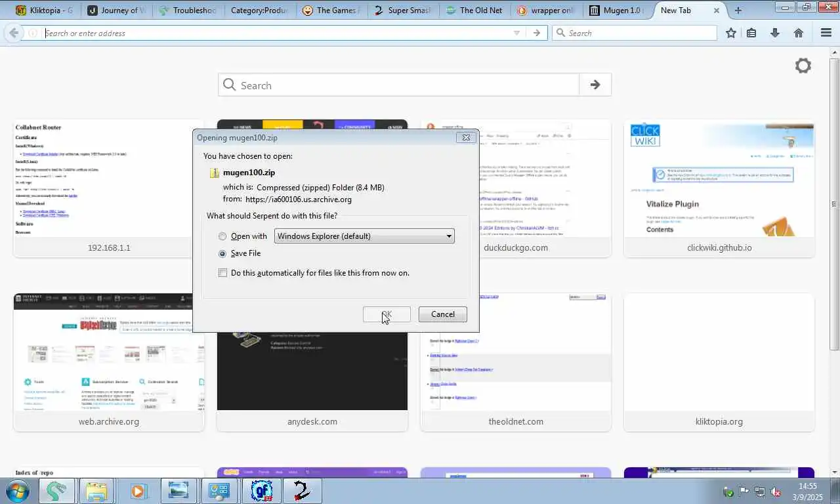Submit search with the page arrow button
This screenshot has width=840, height=504.
[595, 85]
